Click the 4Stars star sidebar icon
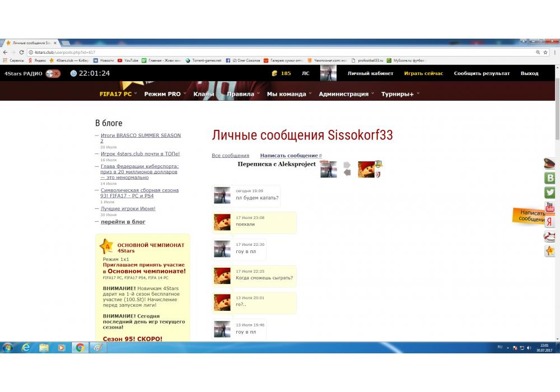The image size is (560, 392). coord(550,251)
